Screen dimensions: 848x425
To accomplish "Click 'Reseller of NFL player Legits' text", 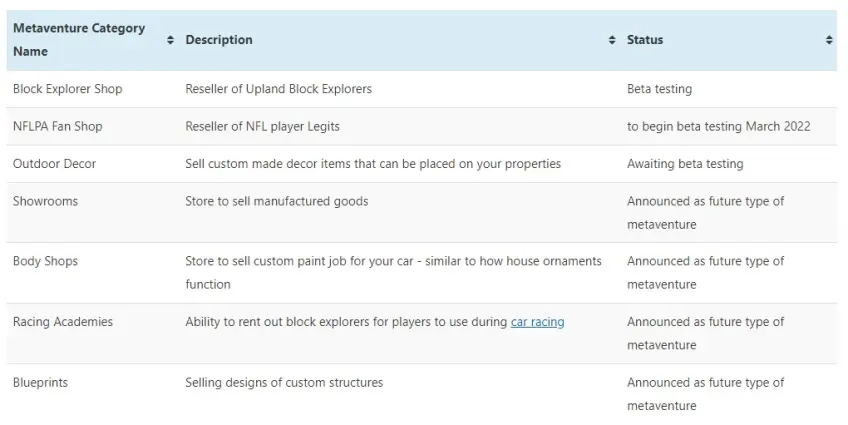I will [262, 127].
